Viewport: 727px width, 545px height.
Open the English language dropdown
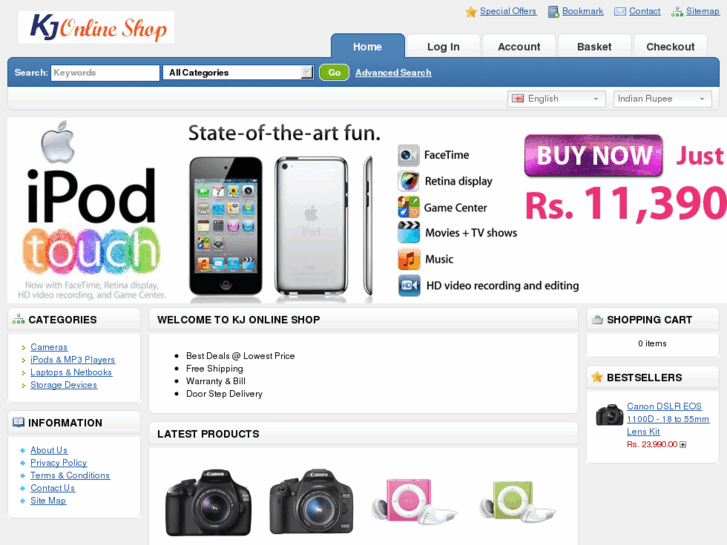click(556, 98)
